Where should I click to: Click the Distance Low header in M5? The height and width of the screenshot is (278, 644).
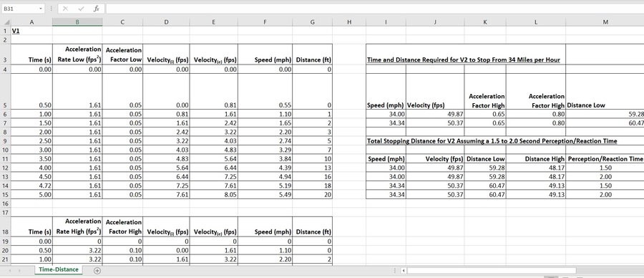pos(605,91)
